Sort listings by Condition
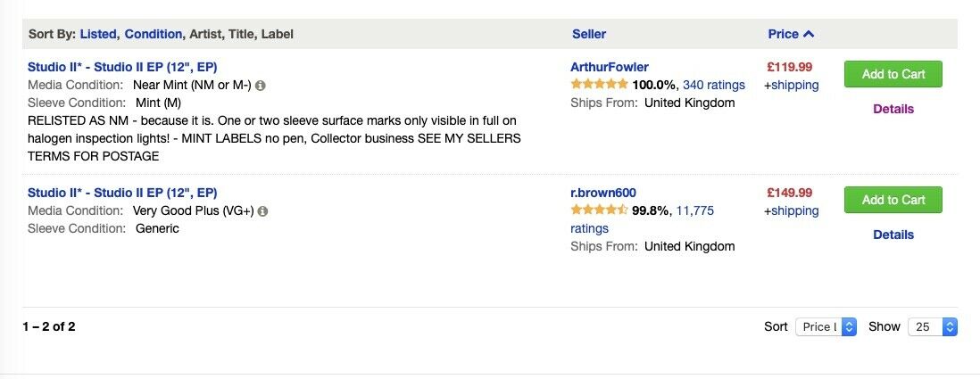980x379 pixels. (x=154, y=35)
